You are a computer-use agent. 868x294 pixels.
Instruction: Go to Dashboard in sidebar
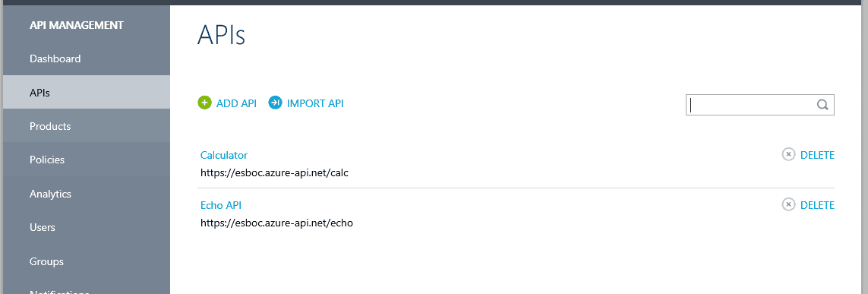click(x=87, y=58)
